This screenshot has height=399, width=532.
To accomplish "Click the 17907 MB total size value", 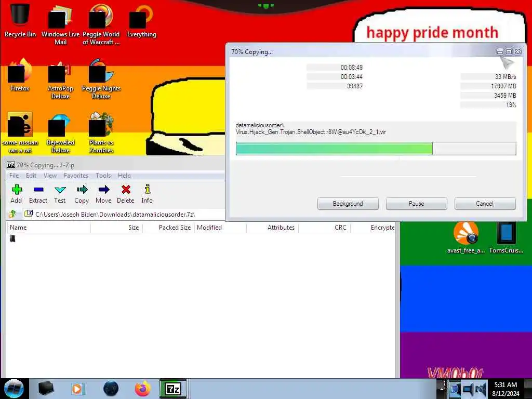I will point(503,86).
